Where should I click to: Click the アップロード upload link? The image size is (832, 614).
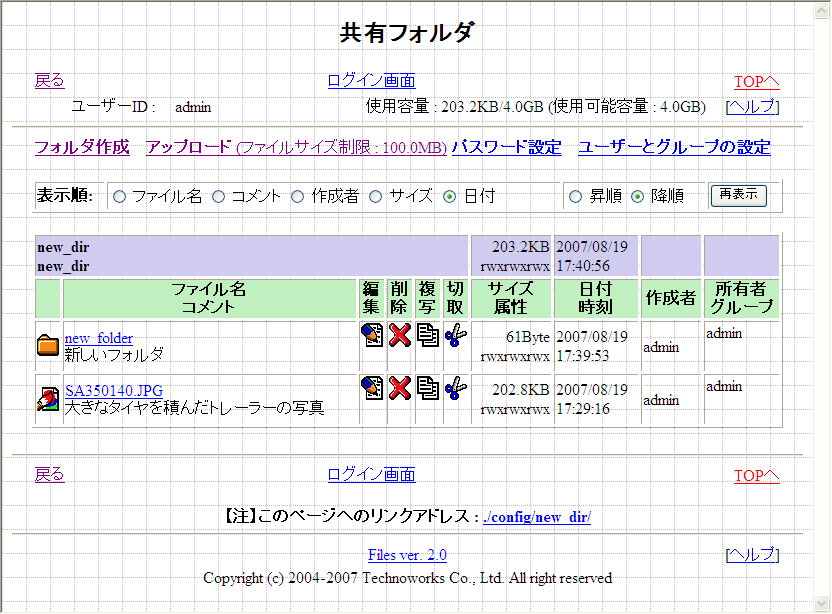point(189,147)
